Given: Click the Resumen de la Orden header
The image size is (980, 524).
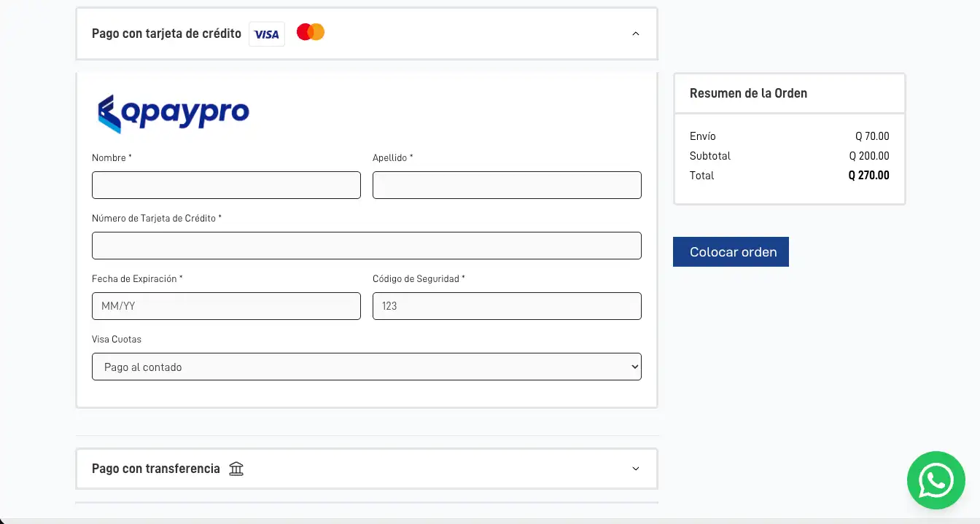Looking at the screenshot, I should click(x=748, y=93).
